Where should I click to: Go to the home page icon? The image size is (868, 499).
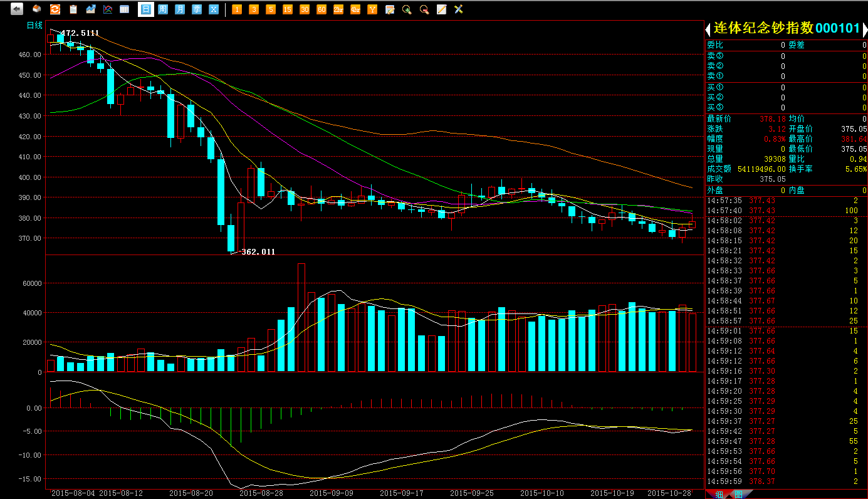[x=37, y=9]
